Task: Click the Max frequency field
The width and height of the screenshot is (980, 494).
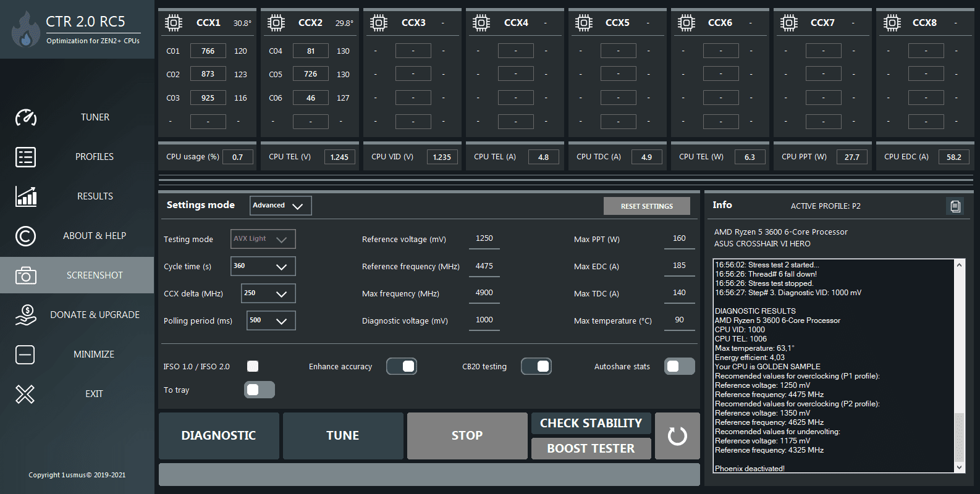Action: click(x=484, y=293)
